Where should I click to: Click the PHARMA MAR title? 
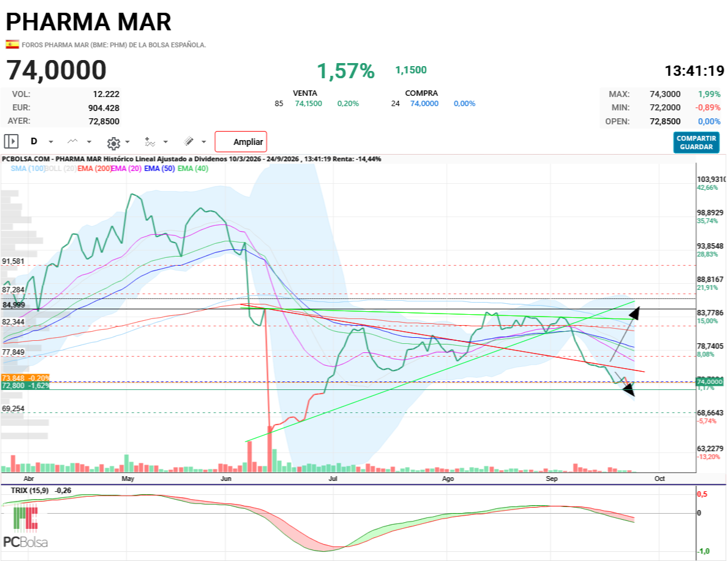[89, 22]
